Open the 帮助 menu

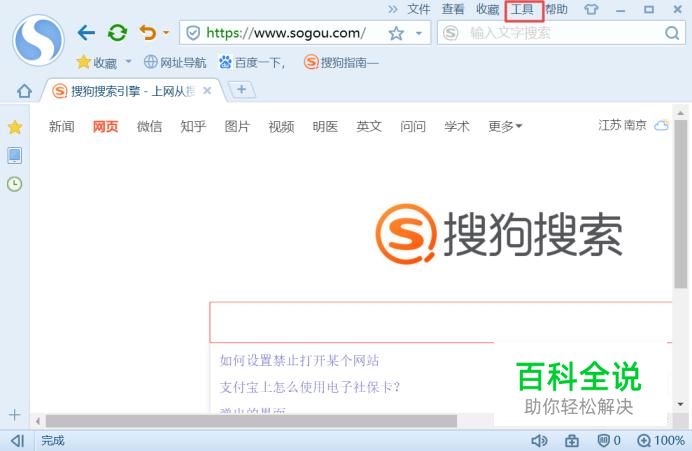[556, 9]
